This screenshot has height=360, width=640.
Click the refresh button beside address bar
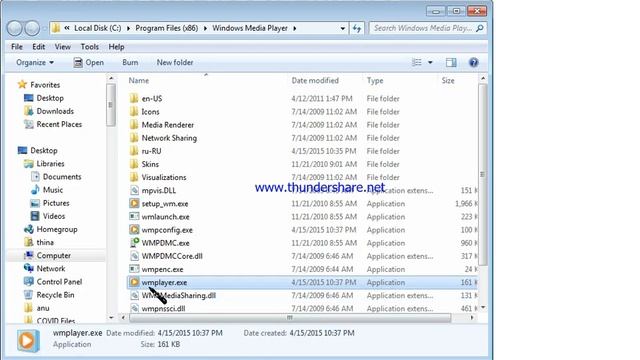click(x=357, y=28)
